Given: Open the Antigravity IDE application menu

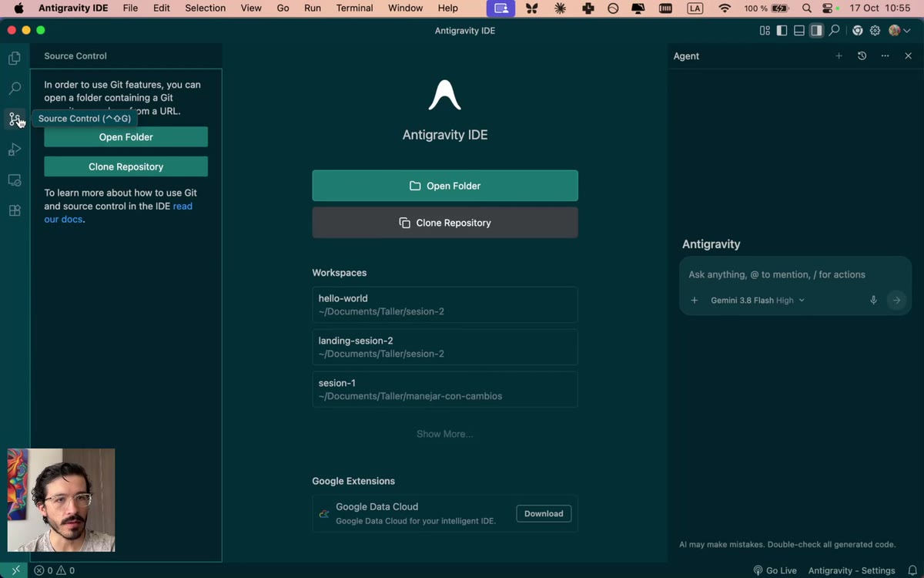Looking at the screenshot, I should point(73,8).
